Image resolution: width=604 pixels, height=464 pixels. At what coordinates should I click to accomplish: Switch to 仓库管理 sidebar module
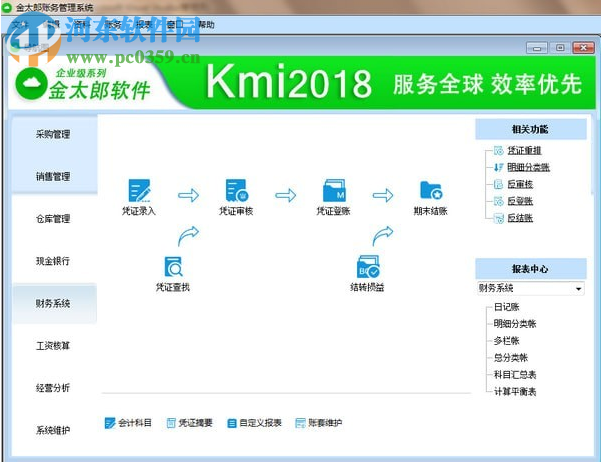[54, 219]
